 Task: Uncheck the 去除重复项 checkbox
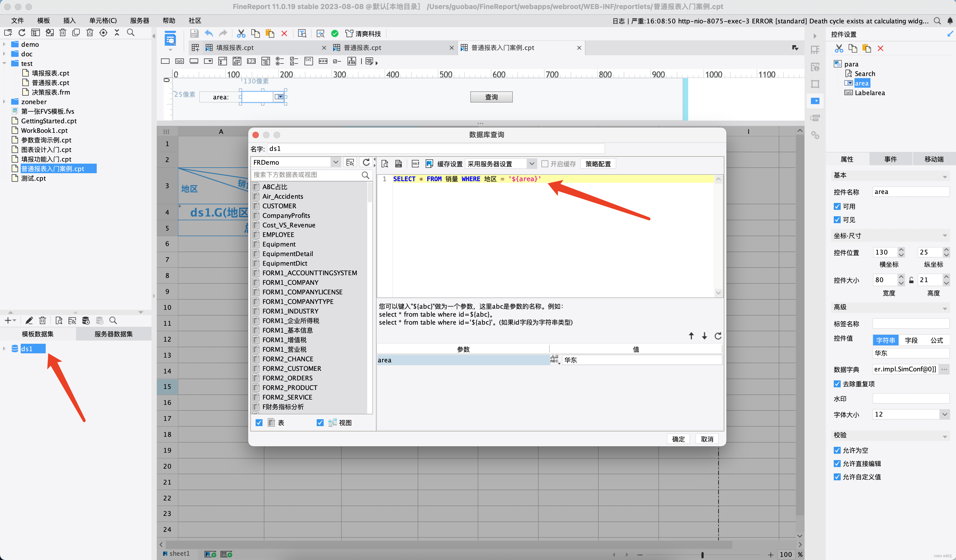(x=837, y=384)
